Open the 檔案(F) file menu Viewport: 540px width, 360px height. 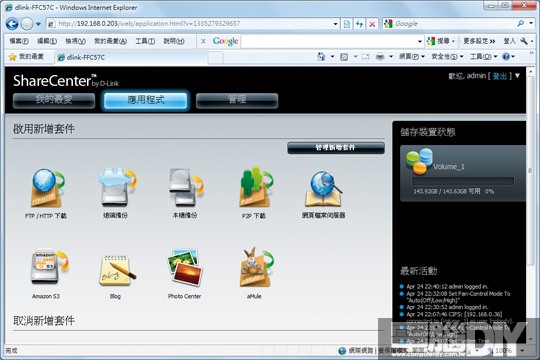click(19, 41)
